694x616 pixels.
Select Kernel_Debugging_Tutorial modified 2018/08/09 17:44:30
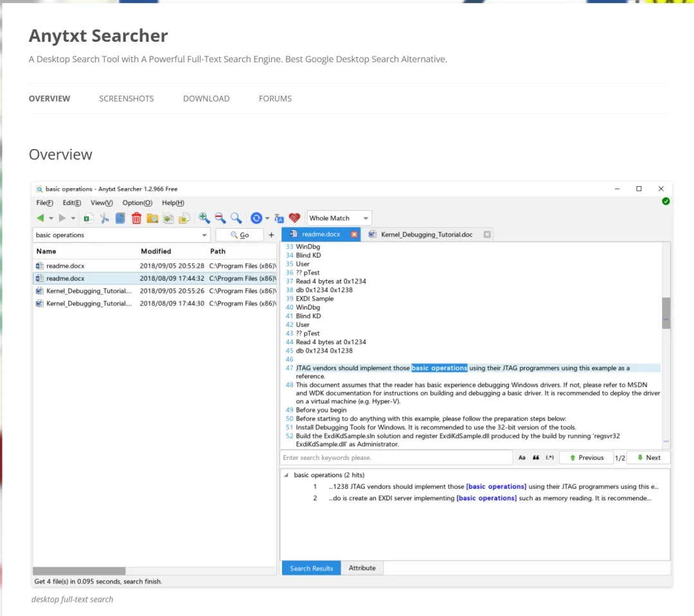(x=155, y=304)
